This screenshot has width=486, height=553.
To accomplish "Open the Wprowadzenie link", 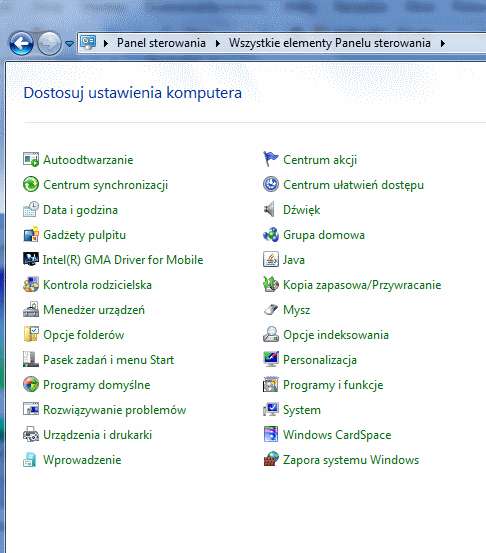I will (82, 460).
